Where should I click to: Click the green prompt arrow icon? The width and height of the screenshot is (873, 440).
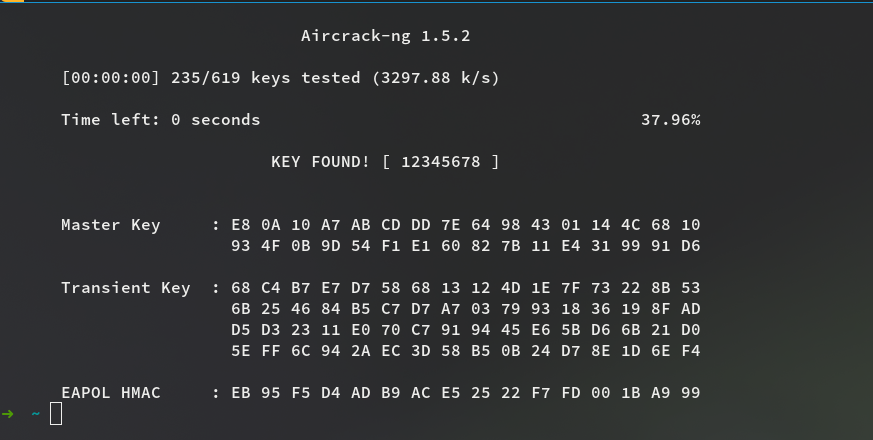8,413
